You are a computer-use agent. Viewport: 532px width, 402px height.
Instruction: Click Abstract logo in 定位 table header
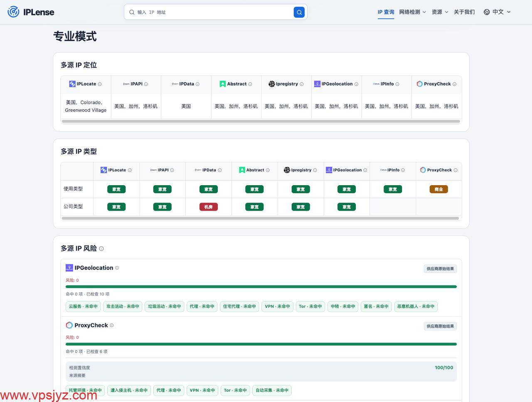click(x=223, y=84)
